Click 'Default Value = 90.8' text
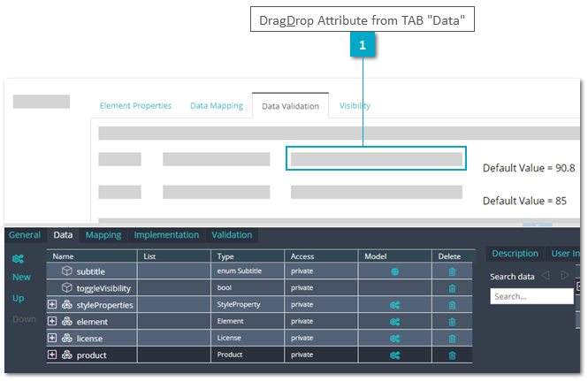 pyautogui.click(x=529, y=168)
